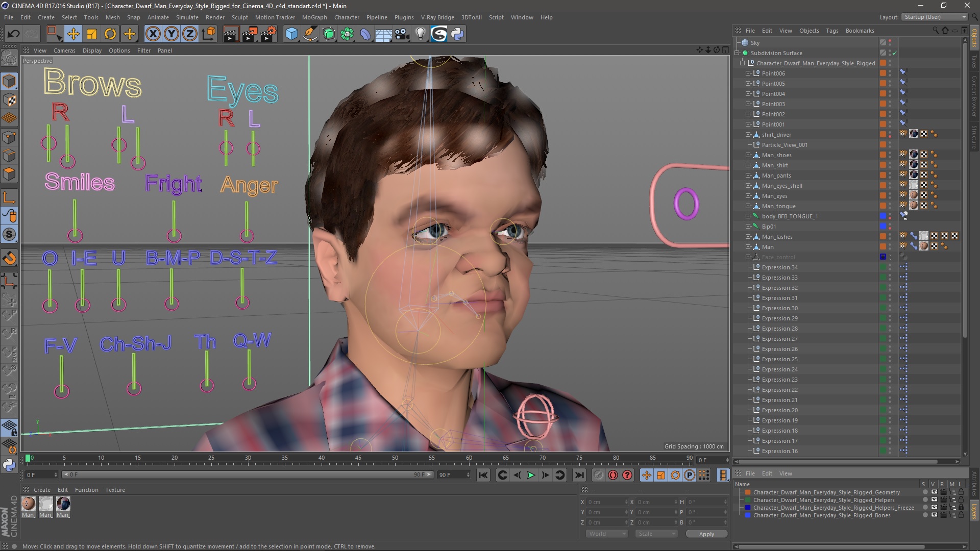Collapse Character_Dwarf_Man_Everyday_Style_Rigged hierarchy

click(x=743, y=63)
